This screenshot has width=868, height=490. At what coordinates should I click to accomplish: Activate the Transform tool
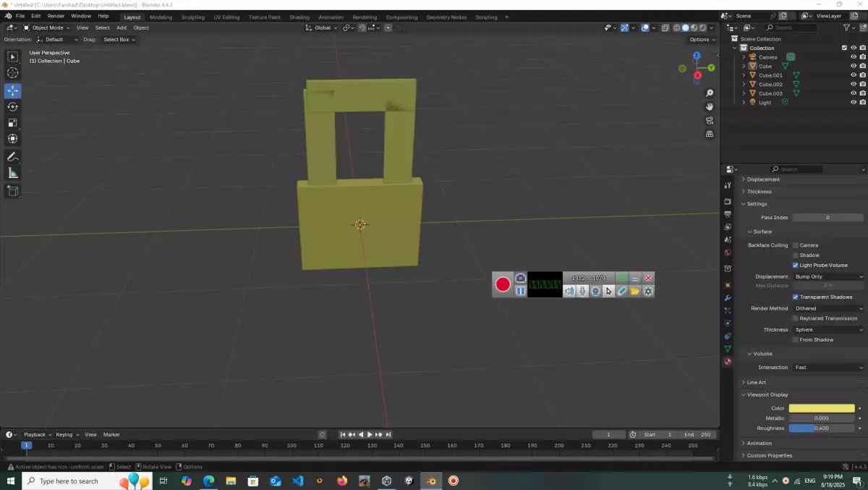tap(12, 138)
